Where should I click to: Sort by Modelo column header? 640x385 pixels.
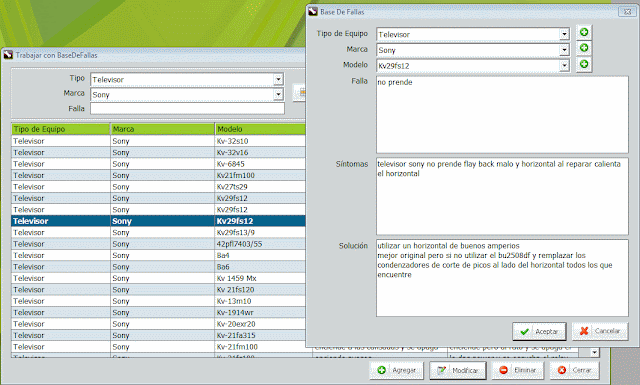click(260, 129)
